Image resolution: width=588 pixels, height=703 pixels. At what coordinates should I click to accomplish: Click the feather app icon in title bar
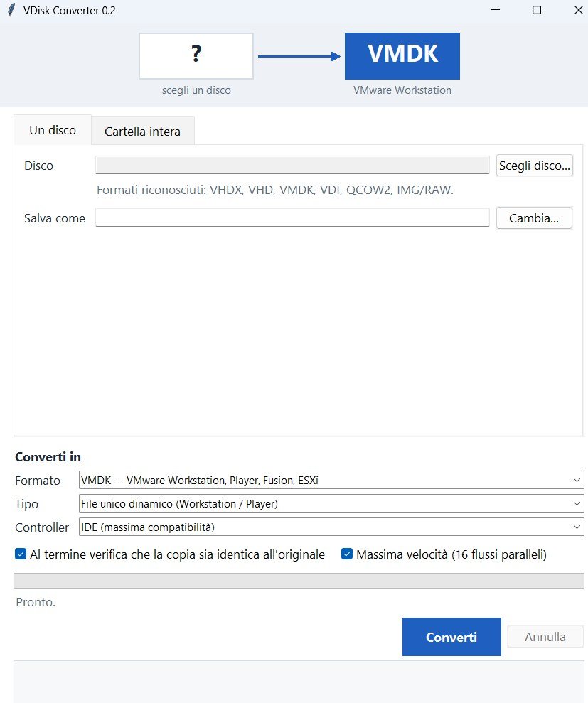11,10
